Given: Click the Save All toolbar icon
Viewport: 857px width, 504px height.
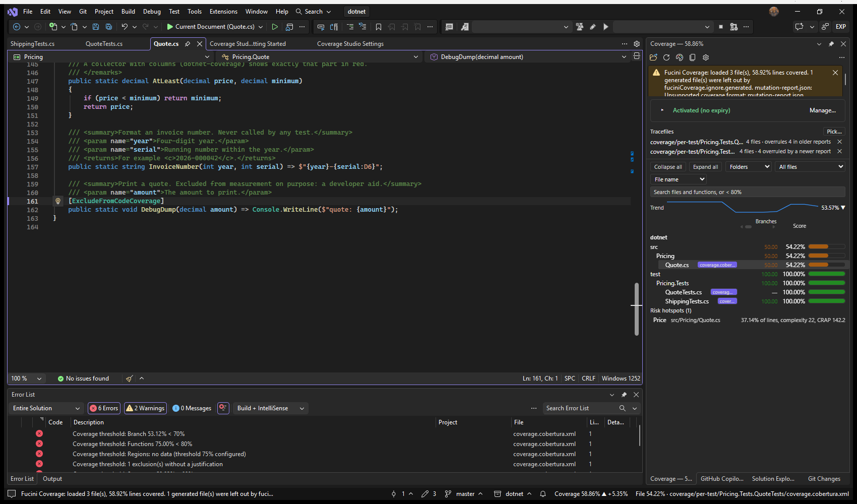Looking at the screenshot, I should click(x=108, y=27).
